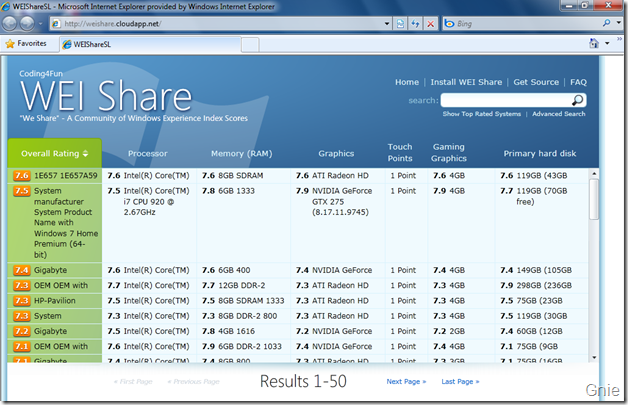Click the 7.3 rating badge for HP-Pavilion

pyautogui.click(x=22, y=300)
